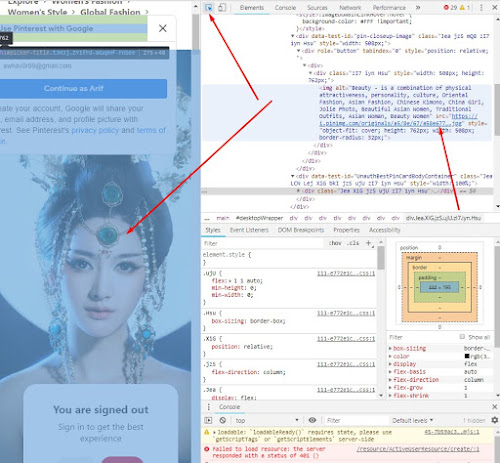
Task: Select the Console drawer tab
Action: pyautogui.click(x=229, y=407)
